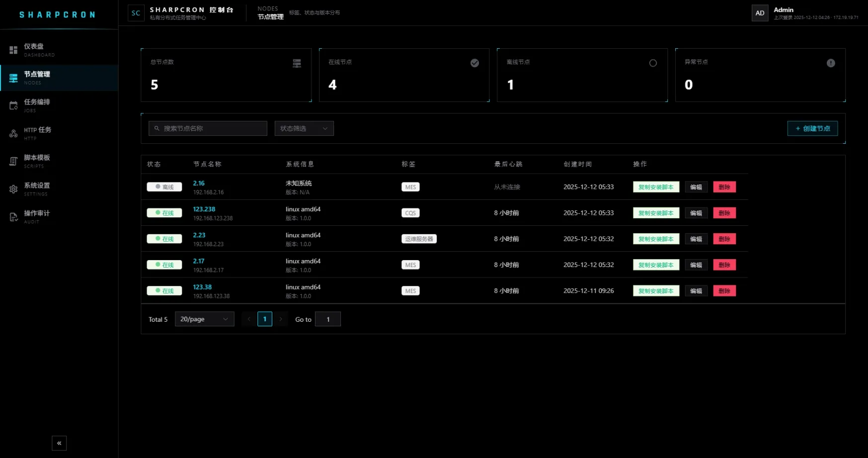Click the operation audit icon
The image size is (868, 458).
tap(13, 217)
